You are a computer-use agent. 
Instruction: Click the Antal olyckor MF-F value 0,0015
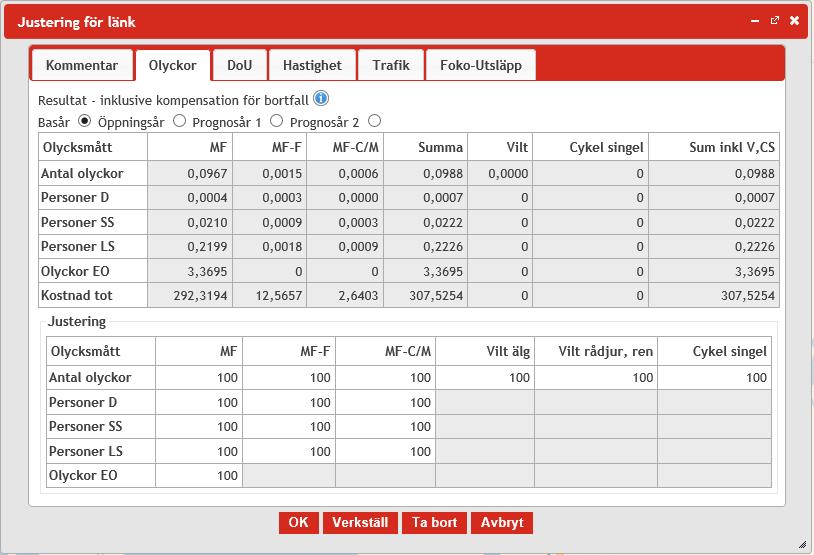[x=282, y=173]
